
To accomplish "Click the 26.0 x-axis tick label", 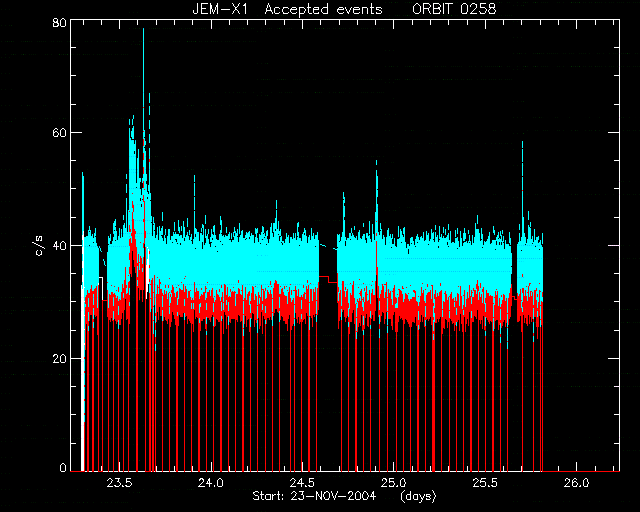I will pyautogui.click(x=576, y=483).
